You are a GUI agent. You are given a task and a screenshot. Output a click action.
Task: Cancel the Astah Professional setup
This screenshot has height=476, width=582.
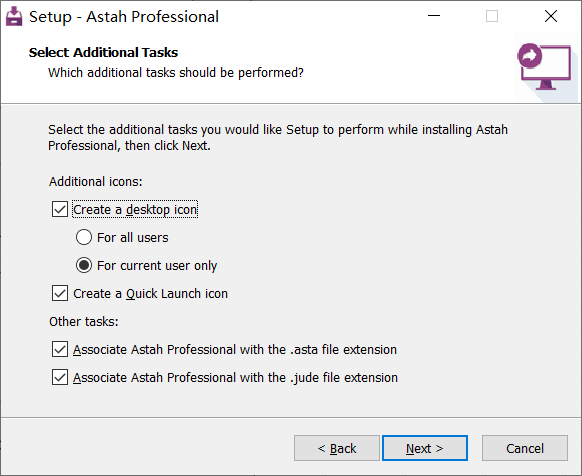[525, 448]
